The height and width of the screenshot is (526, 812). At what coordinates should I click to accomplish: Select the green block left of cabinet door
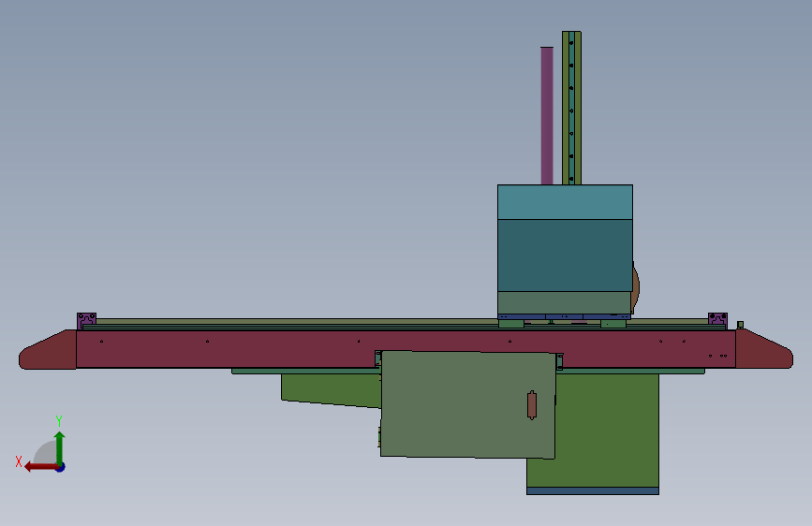[x=332, y=389]
